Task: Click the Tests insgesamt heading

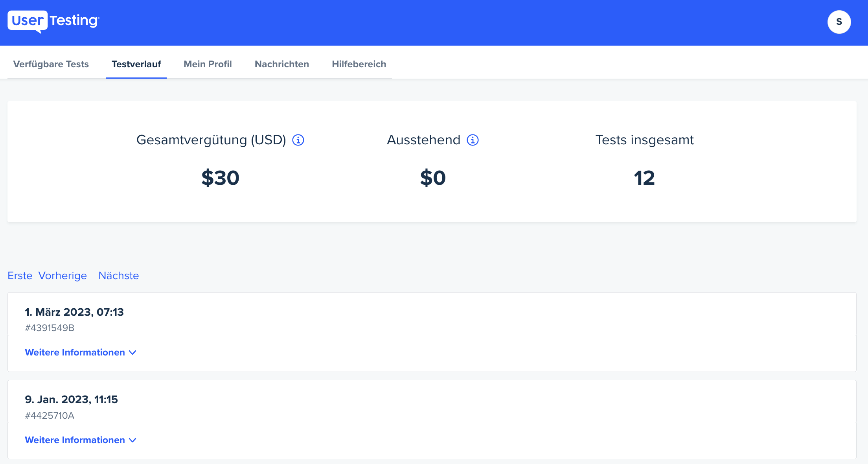Action: point(644,140)
